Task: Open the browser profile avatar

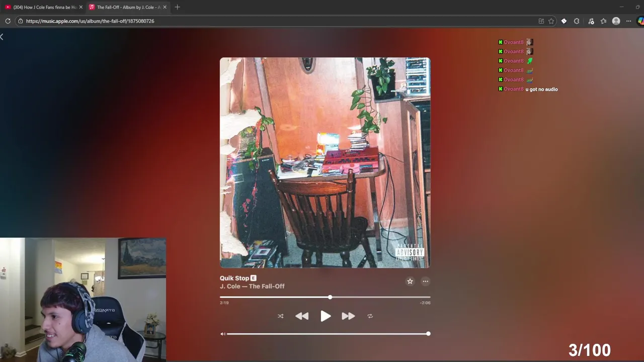Action: (616, 21)
